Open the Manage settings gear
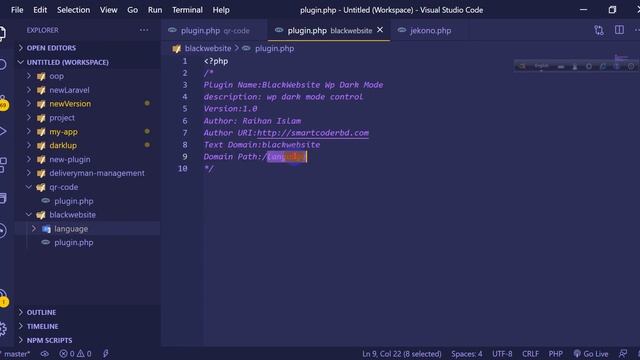This screenshot has height=360, width=640. pos(3,329)
